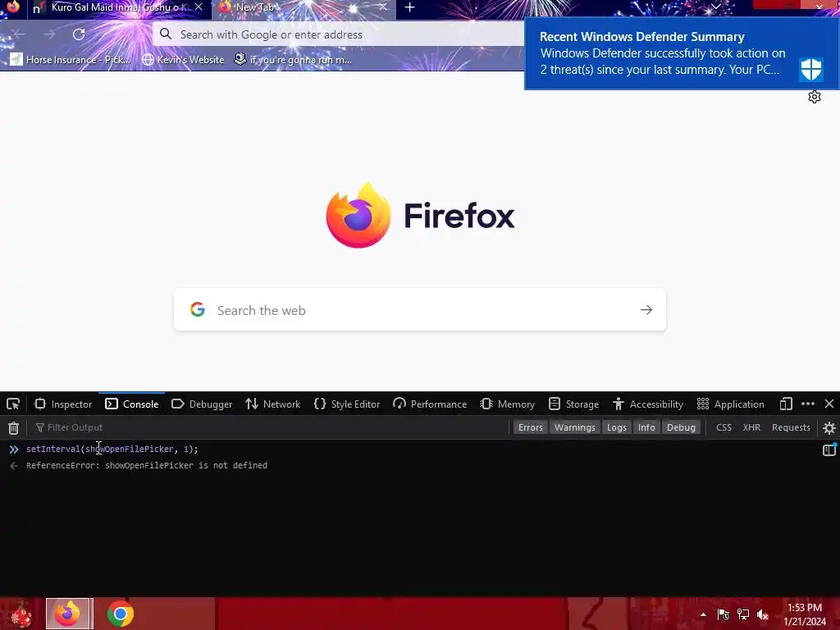This screenshot has width=840, height=630.
Task: Open the Accessibility panel
Action: tap(648, 404)
